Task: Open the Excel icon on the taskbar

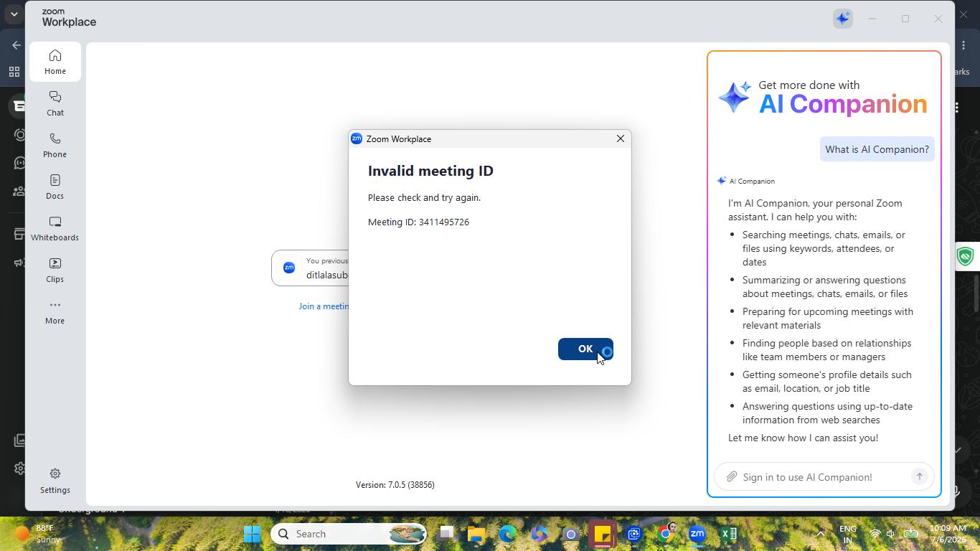Action: click(x=729, y=534)
